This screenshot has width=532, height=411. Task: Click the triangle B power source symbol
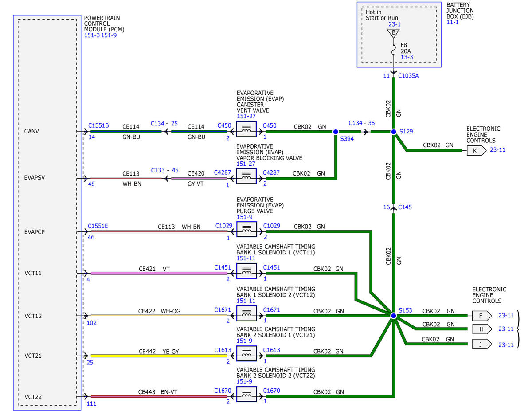393,33
